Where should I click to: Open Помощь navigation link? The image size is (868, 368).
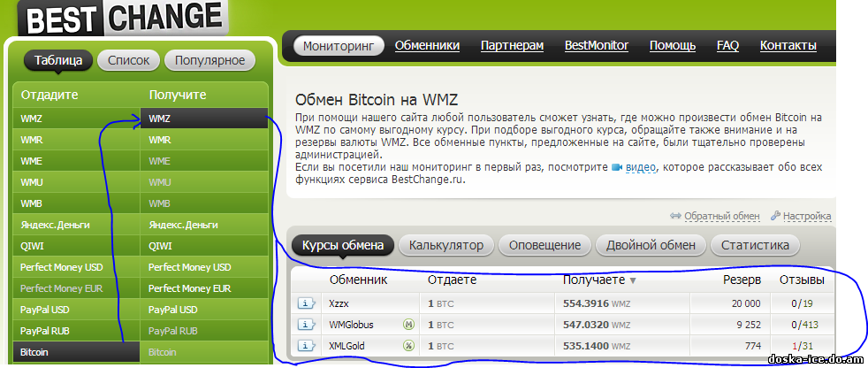[673, 45]
